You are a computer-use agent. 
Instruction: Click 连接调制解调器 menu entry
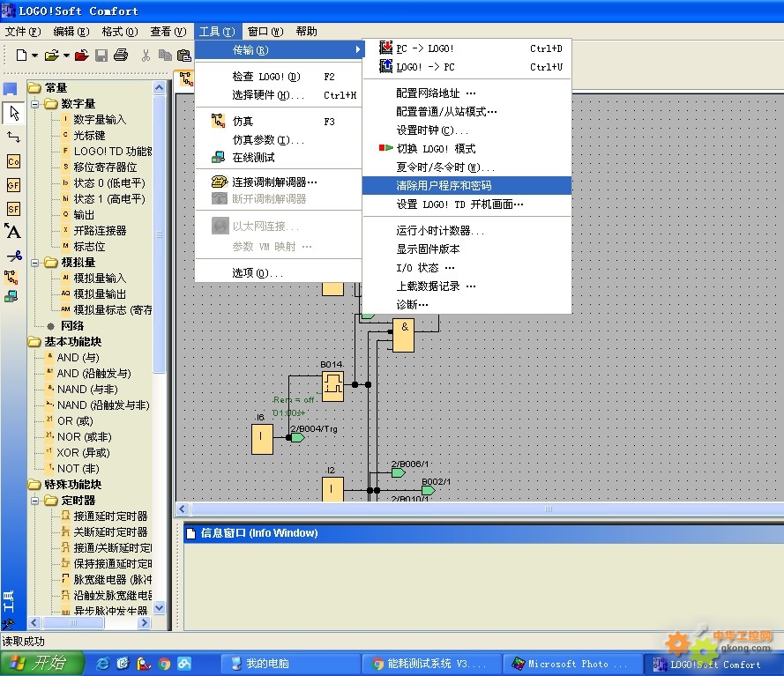[x=279, y=182]
